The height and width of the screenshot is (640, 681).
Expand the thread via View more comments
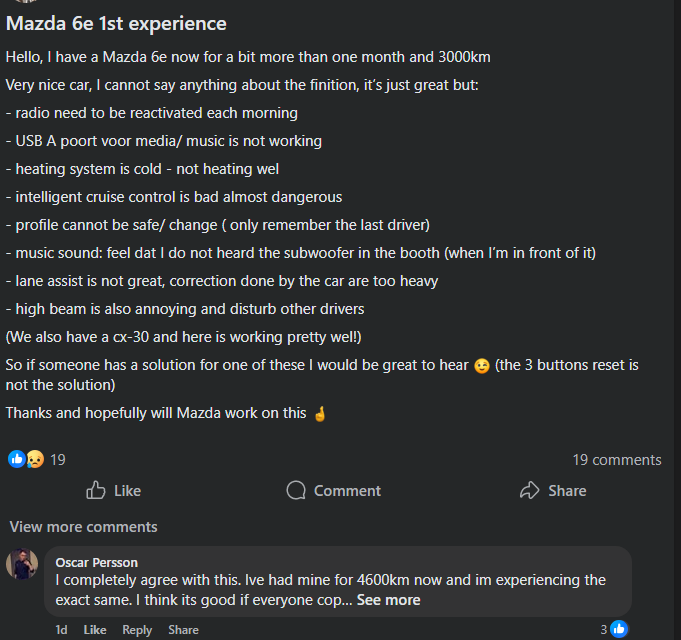(84, 526)
